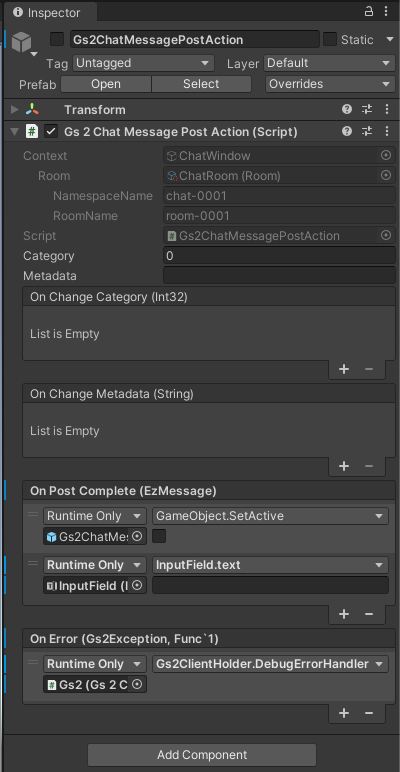Open the Overrides dropdown
Viewport: 400px width, 772px height.
[x=329, y=84]
